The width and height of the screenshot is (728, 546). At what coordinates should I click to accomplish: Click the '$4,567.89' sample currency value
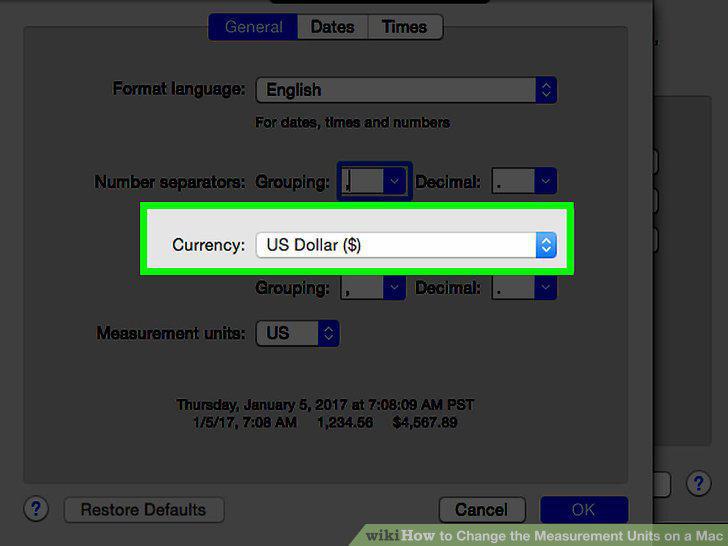(425, 422)
